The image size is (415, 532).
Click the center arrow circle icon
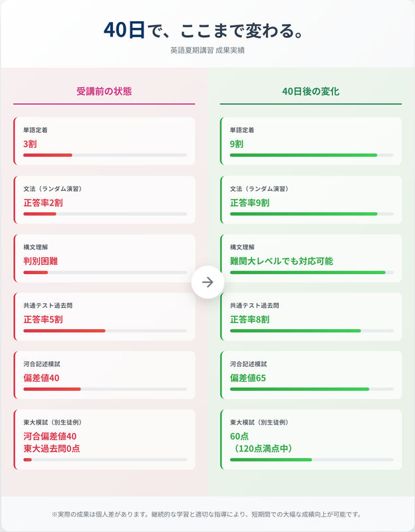(x=207, y=282)
